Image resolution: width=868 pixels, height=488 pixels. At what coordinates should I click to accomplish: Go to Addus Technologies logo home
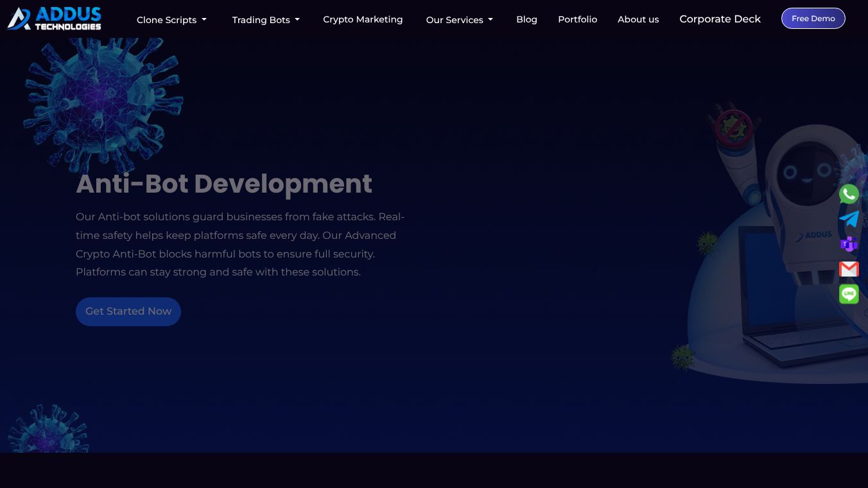point(55,19)
